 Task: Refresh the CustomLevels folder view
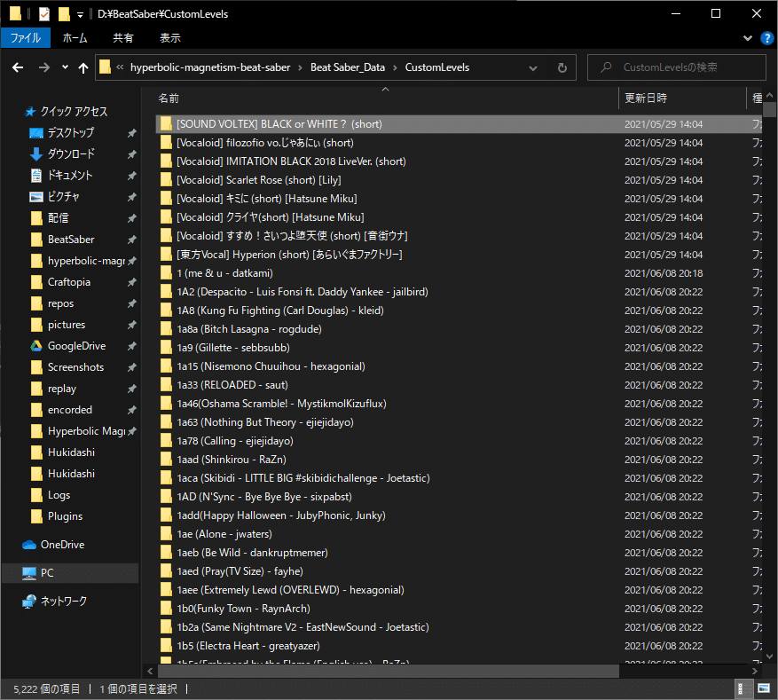click(x=562, y=67)
